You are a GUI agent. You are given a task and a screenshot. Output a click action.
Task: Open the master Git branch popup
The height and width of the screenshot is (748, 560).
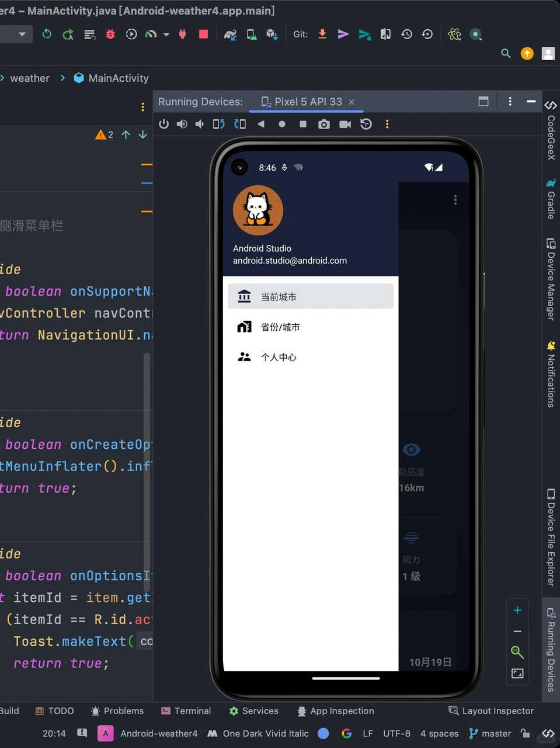490,733
